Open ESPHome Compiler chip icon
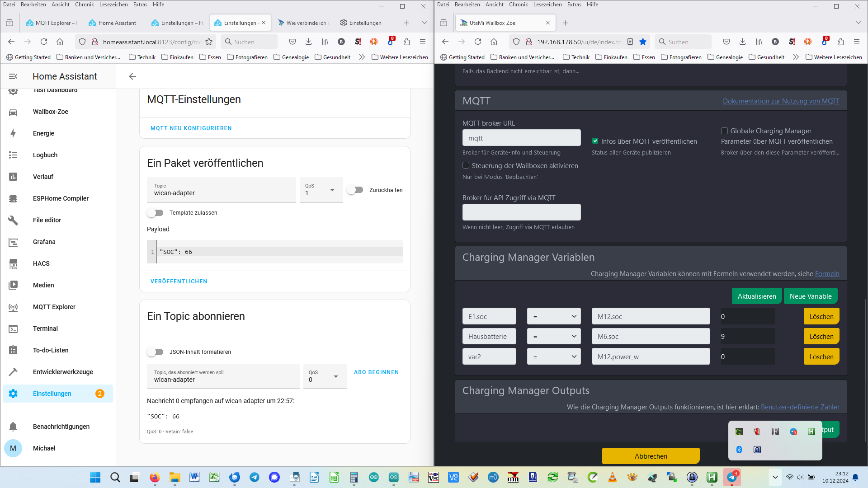This screenshot has height=488, width=868. point(13,199)
